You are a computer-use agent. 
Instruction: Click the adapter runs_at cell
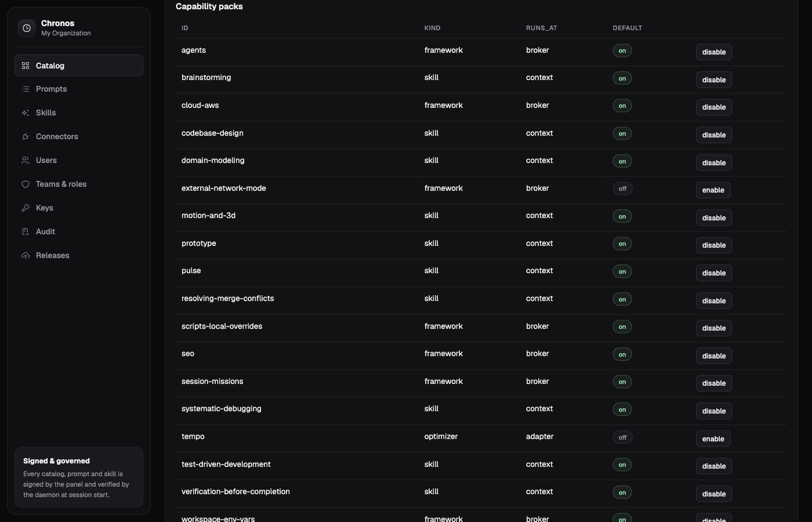[539, 437]
